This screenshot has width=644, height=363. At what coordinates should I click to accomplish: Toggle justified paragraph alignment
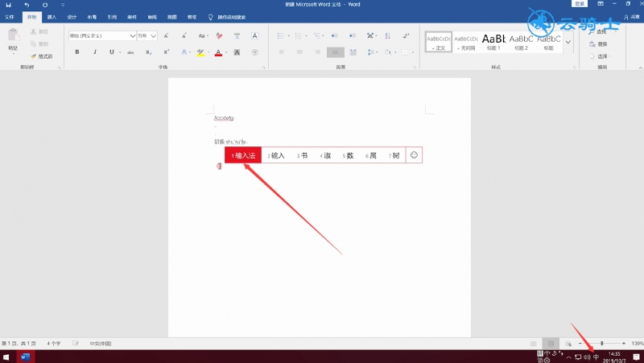(x=335, y=52)
